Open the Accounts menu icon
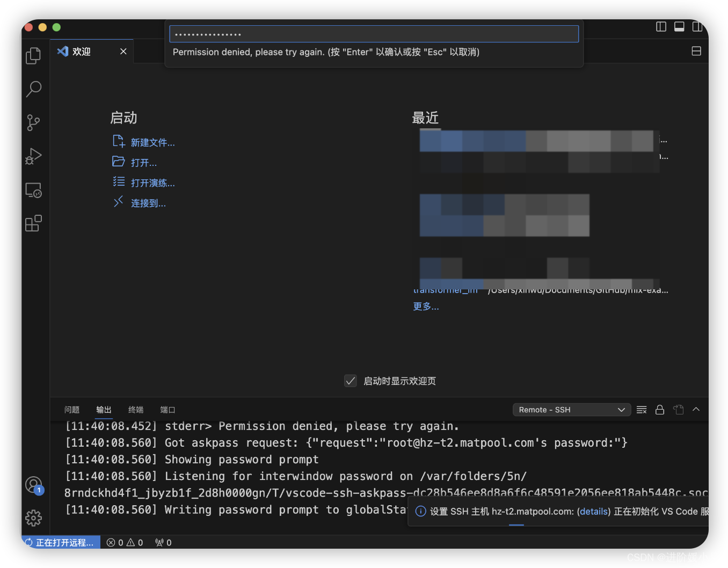This screenshot has width=728, height=568. click(x=34, y=485)
